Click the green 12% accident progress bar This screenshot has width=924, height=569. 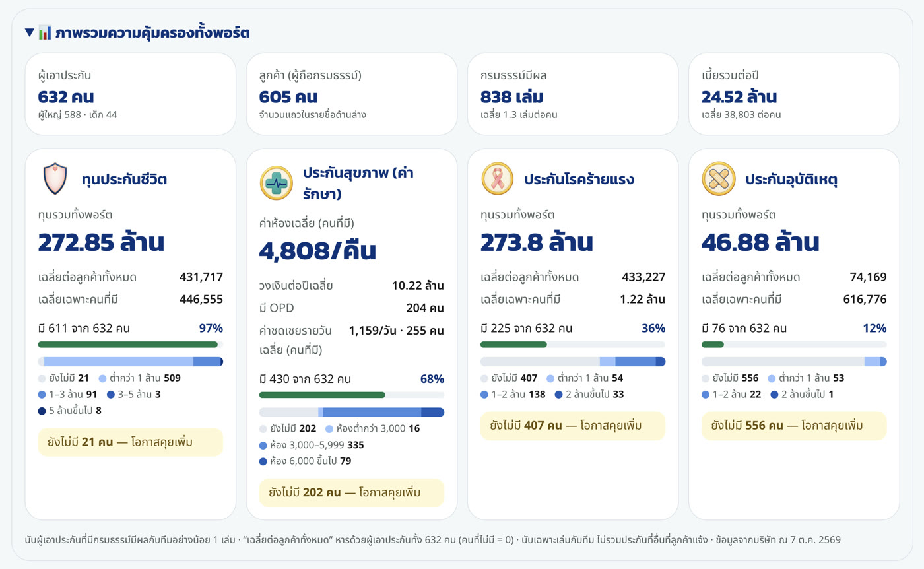coord(713,345)
